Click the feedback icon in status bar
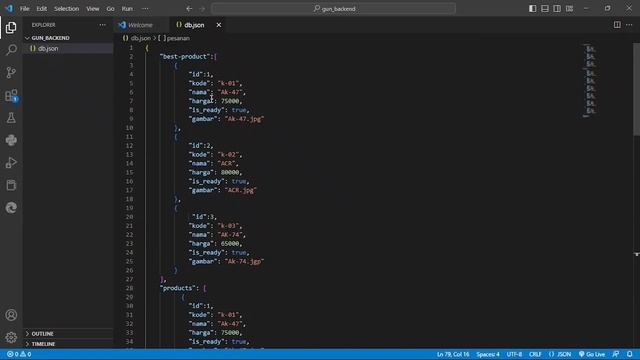The width and height of the screenshot is (640, 360). pyautogui.click(x=616, y=354)
